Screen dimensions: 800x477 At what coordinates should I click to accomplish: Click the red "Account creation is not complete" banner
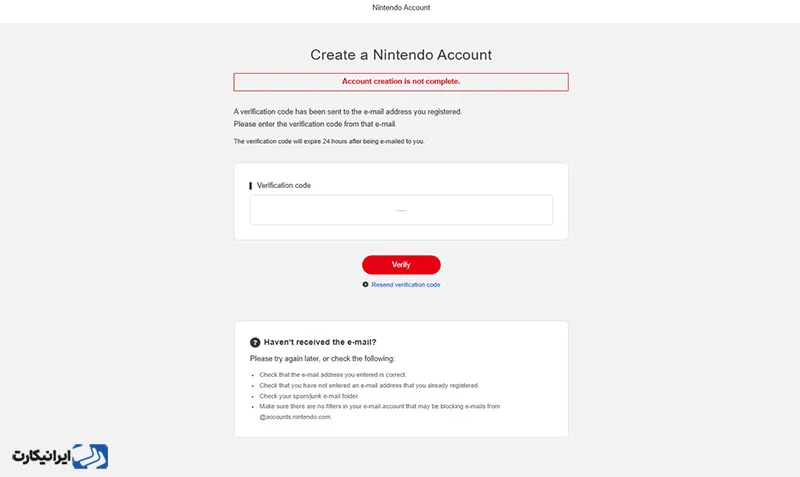(401, 82)
